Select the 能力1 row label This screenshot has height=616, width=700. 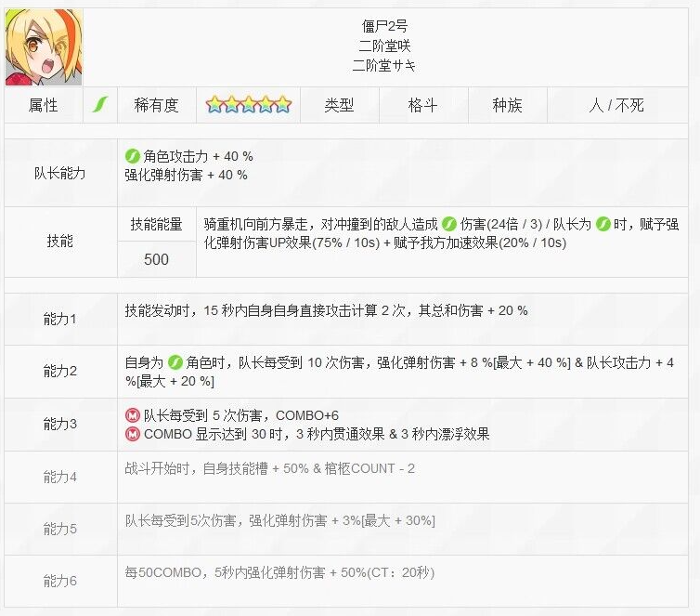point(60,319)
